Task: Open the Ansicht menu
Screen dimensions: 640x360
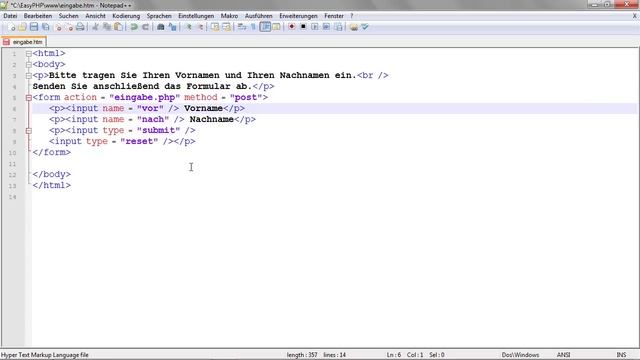Action: (96, 16)
